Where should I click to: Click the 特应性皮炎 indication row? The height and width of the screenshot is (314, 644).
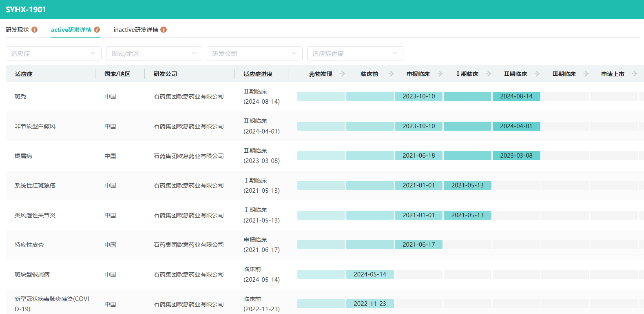(29, 245)
